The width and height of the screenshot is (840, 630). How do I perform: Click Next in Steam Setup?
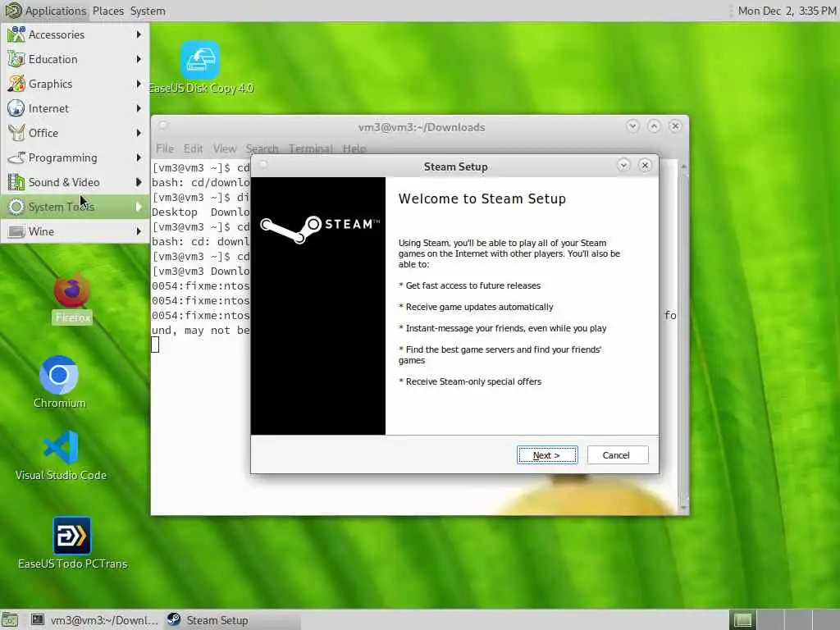tap(547, 454)
